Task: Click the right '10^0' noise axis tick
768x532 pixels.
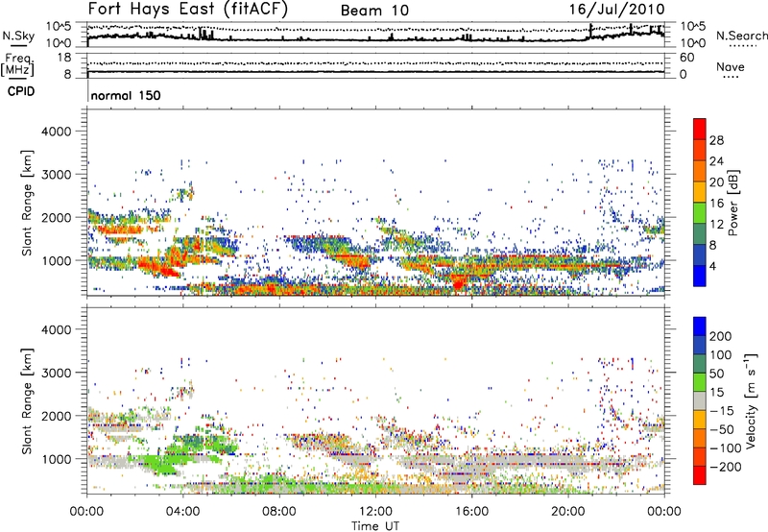Action: tap(693, 43)
